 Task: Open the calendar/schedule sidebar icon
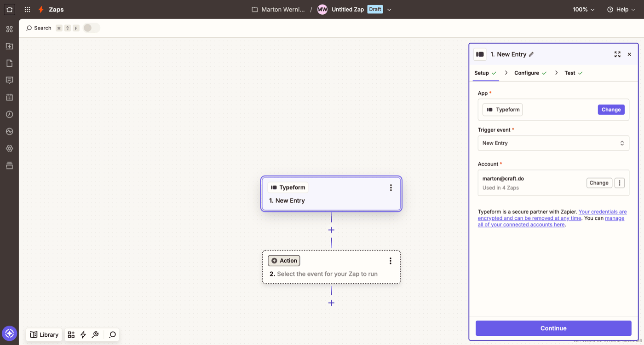coord(9,97)
